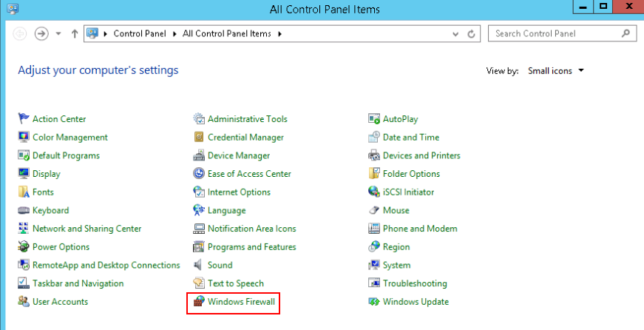Open the Action Center flag icon
This screenshot has width=644, height=330.
click(24, 119)
